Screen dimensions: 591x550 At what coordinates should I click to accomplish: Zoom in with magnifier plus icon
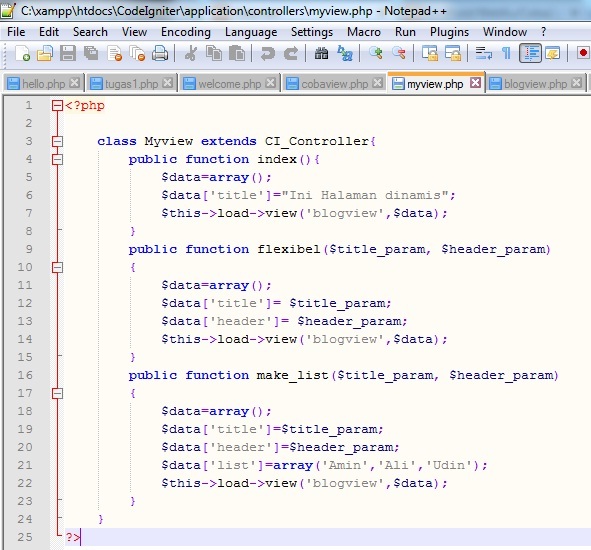[x=376, y=53]
